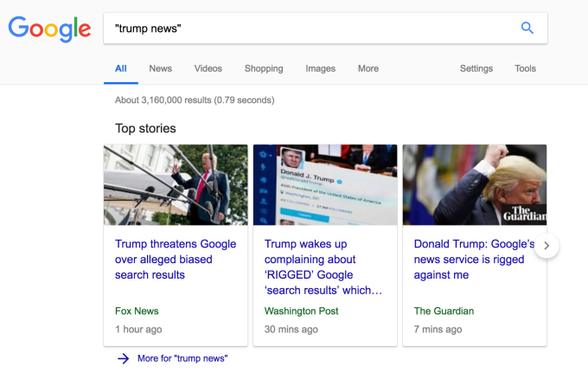Expand the Tools options
Viewport: 588px width, 379px height.
click(x=525, y=68)
